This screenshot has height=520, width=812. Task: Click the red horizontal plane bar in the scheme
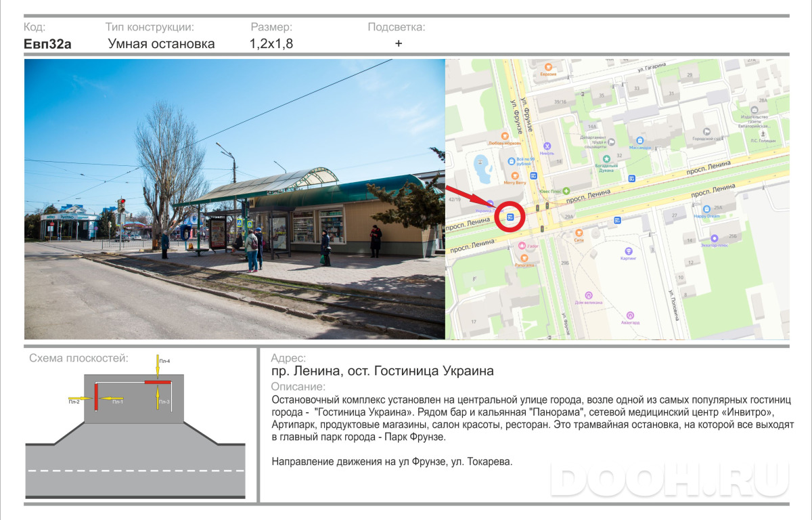tap(156, 383)
